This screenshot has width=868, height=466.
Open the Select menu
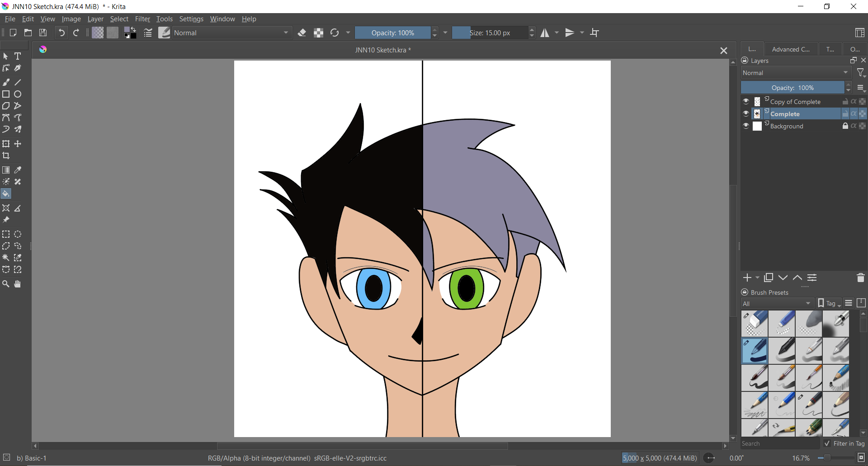click(x=119, y=19)
